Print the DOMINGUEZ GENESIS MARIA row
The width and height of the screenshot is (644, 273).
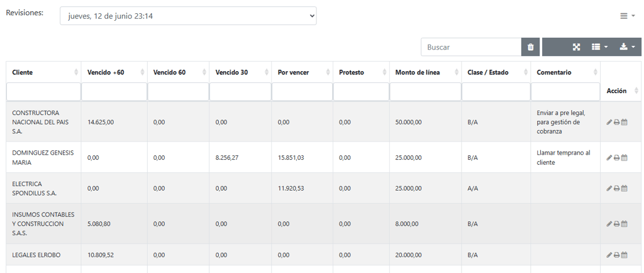616,158
